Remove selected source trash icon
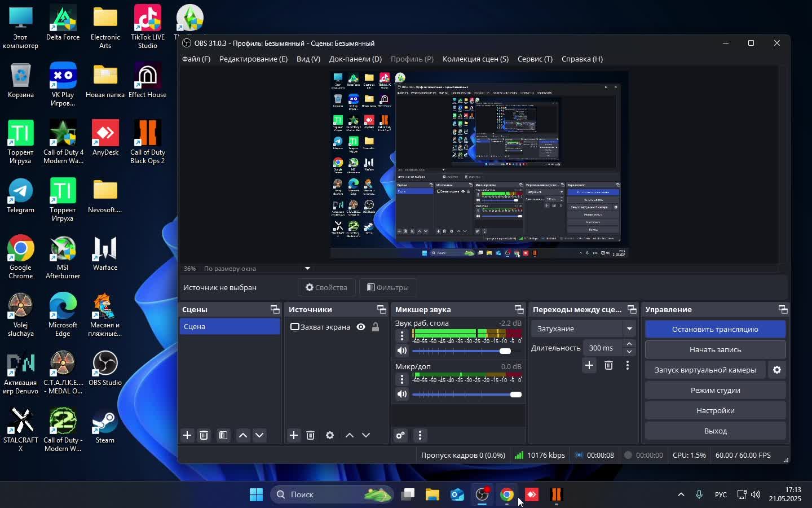This screenshot has width=812, height=508. tap(310, 435)
